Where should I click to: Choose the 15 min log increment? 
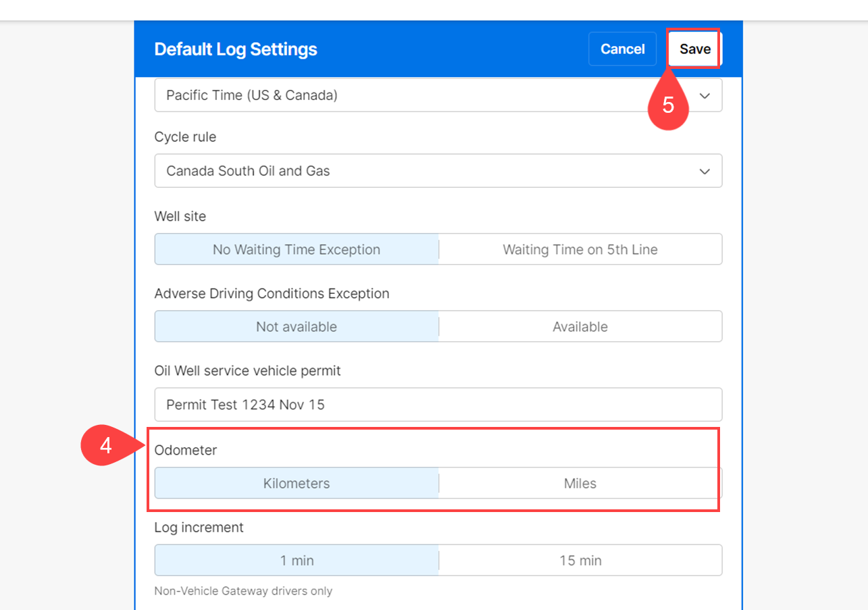click(x=580, y=560)
